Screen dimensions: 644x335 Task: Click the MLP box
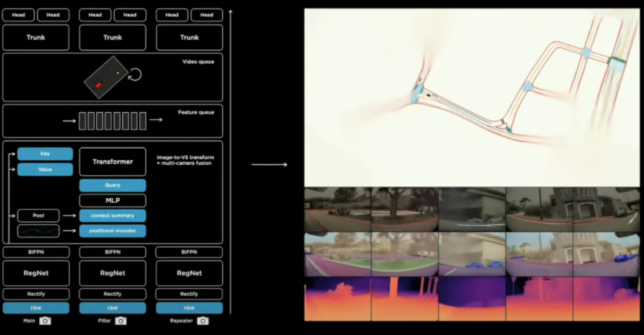pos(112,201)
